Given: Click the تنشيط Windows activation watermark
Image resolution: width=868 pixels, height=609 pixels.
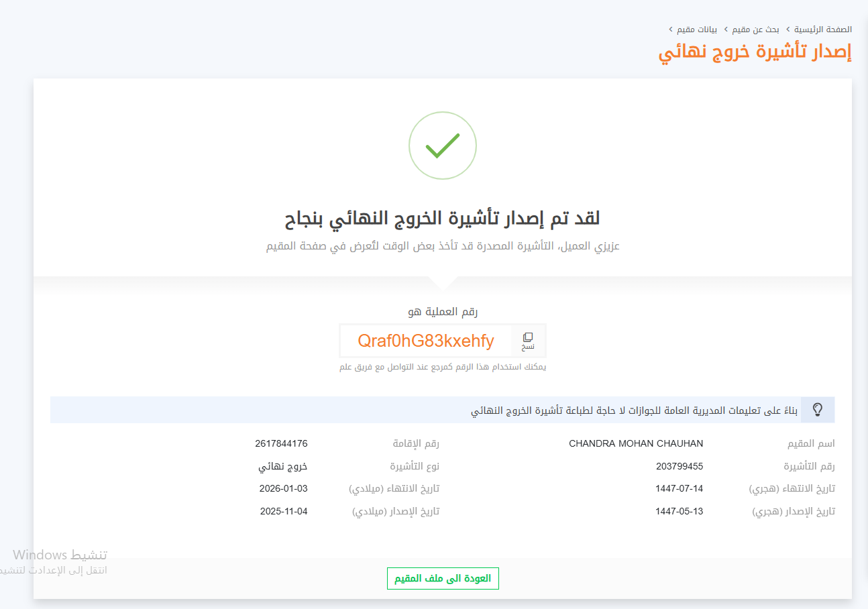Looking at the screenshot, I should (60, 555).
